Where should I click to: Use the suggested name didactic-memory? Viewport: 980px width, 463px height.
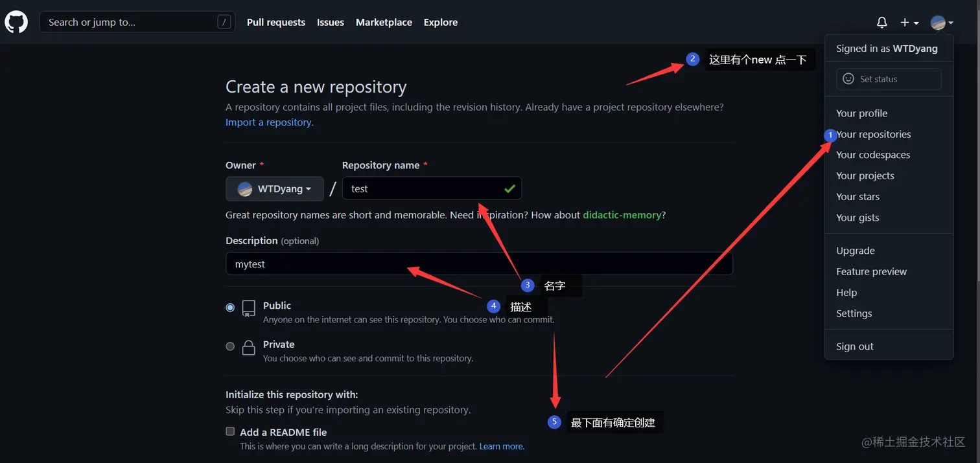point(622,215)
